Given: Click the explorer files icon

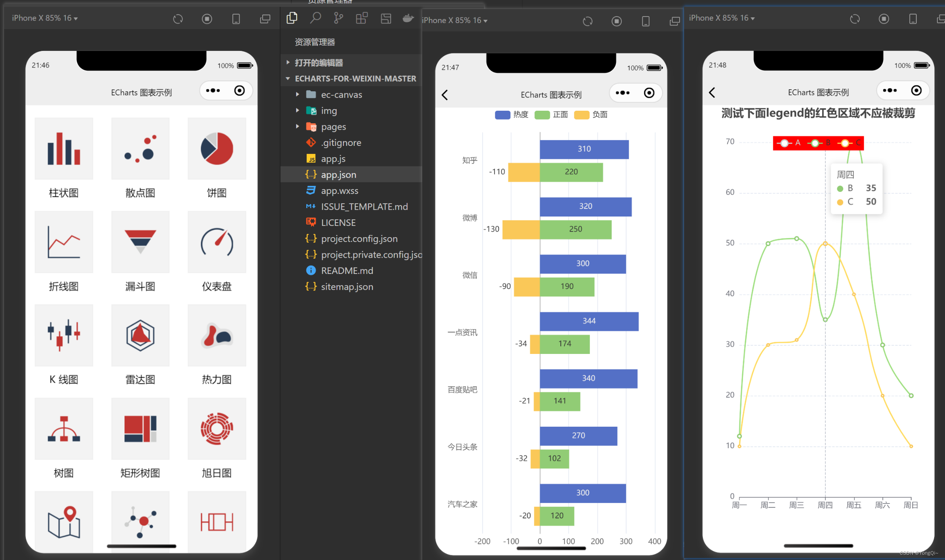Looking at the screenshot, I should tap(292, 18).
